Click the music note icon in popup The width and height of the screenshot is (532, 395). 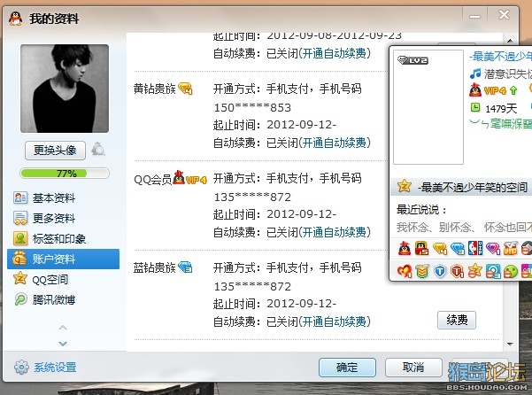(475, 74)
